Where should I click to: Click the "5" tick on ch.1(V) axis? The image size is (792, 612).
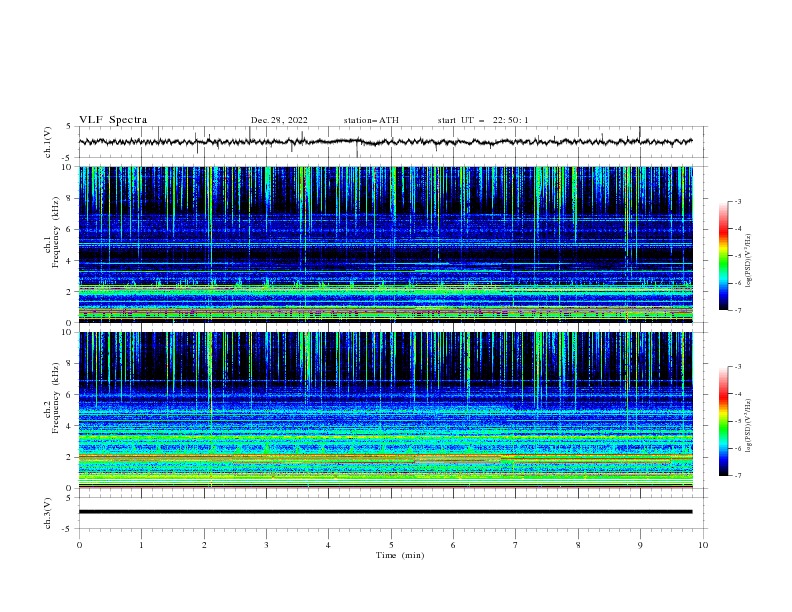(x=69, y=127)
